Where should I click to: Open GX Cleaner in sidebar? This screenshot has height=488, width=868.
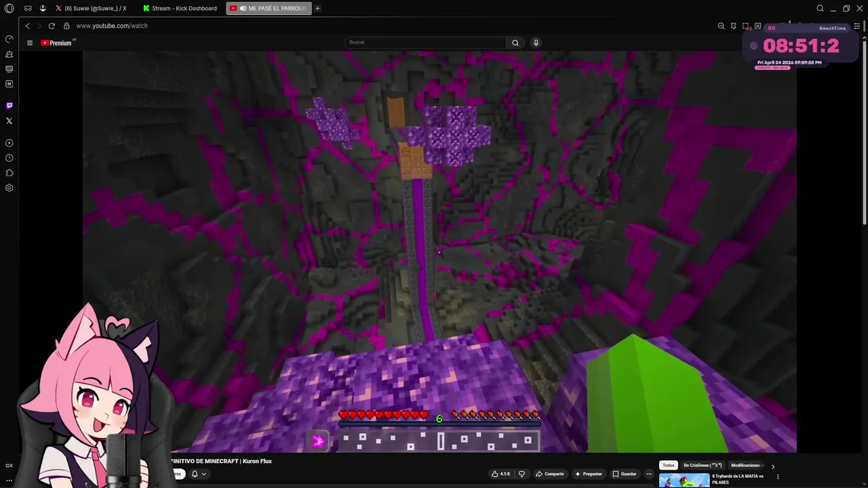(9, 54)
